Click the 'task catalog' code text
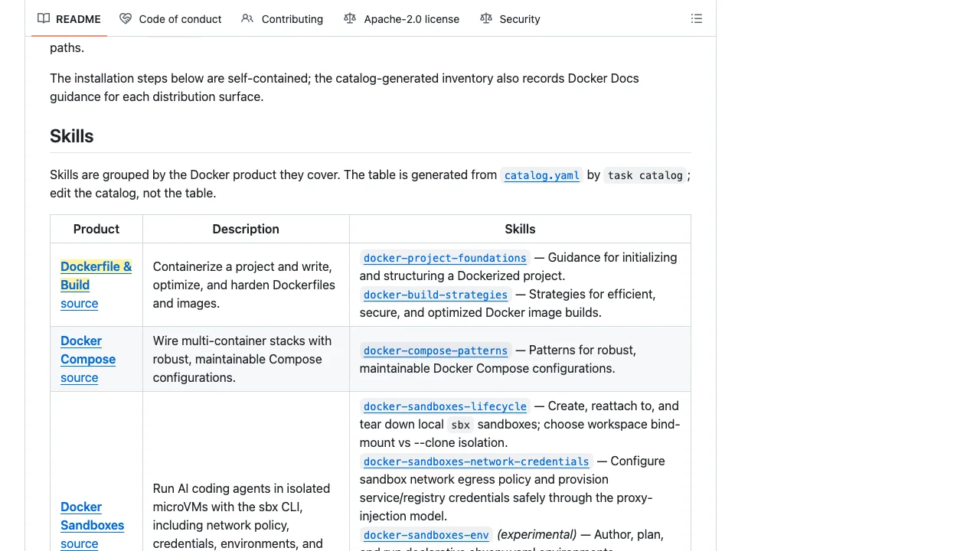 click(645, 175)
